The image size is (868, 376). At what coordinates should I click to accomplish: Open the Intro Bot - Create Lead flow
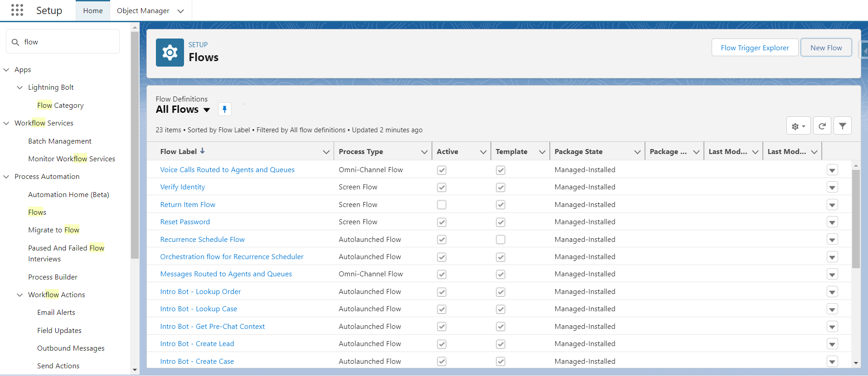197,344
